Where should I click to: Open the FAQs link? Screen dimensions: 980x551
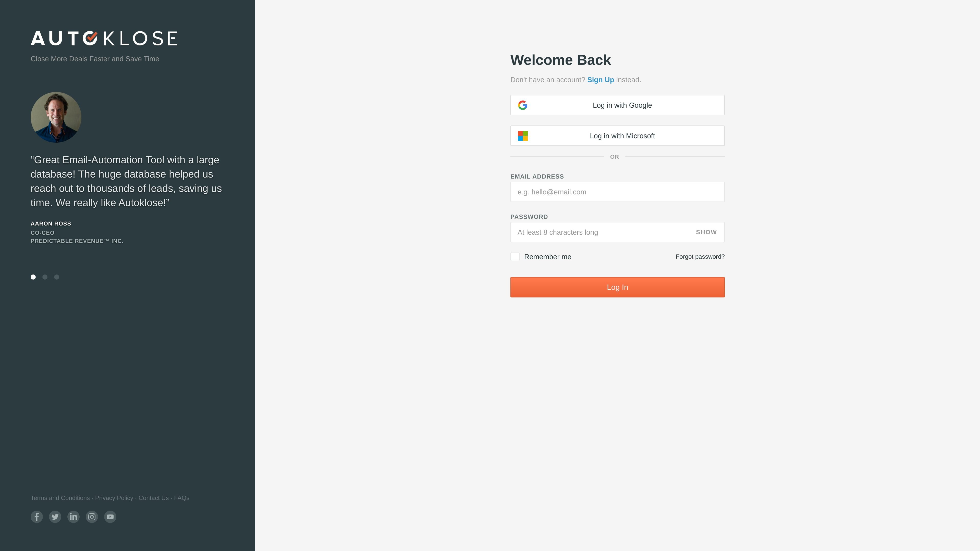[x=181, y=498]
